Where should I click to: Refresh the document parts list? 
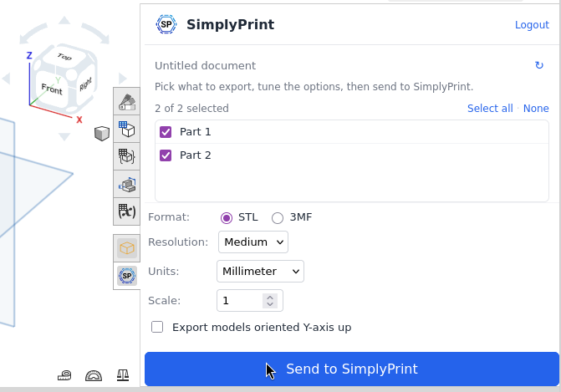(x=538, y=65)
